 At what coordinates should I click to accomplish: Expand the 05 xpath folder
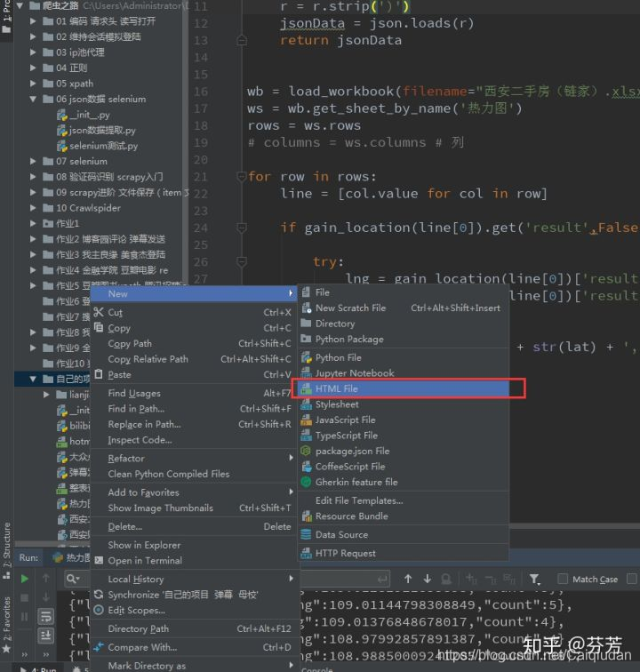pos(33,84)
